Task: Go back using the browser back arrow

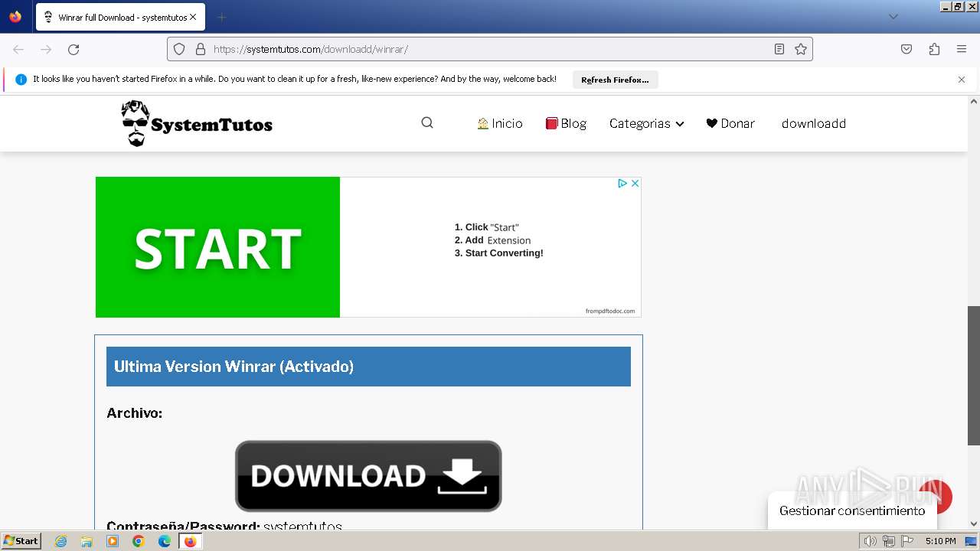Action: click(x=18, y=49)
